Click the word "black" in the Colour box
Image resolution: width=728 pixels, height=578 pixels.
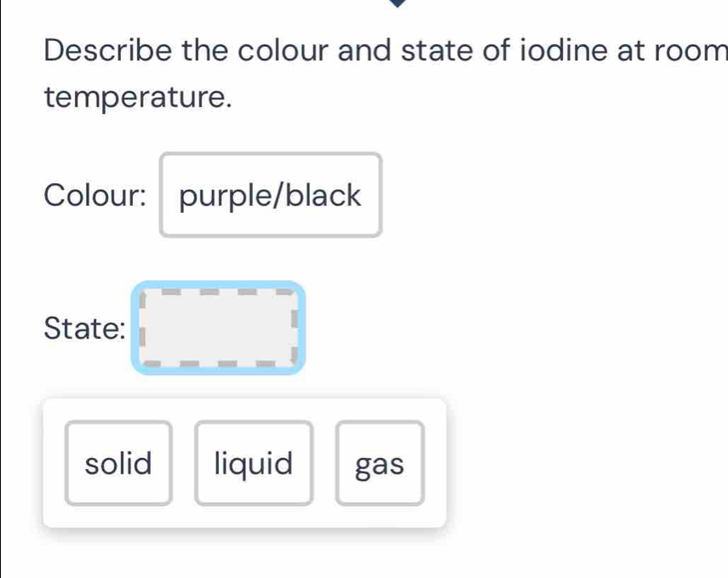click(x=324, y=196)
